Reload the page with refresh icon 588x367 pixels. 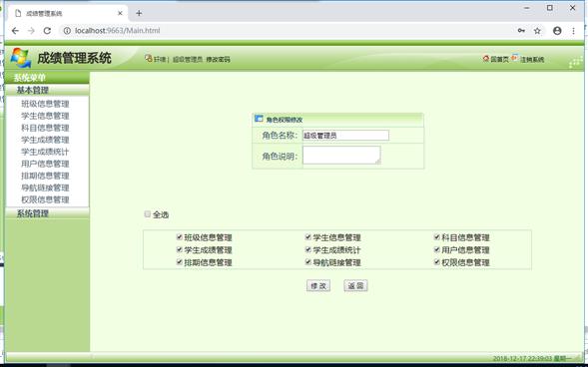[47, 31]
